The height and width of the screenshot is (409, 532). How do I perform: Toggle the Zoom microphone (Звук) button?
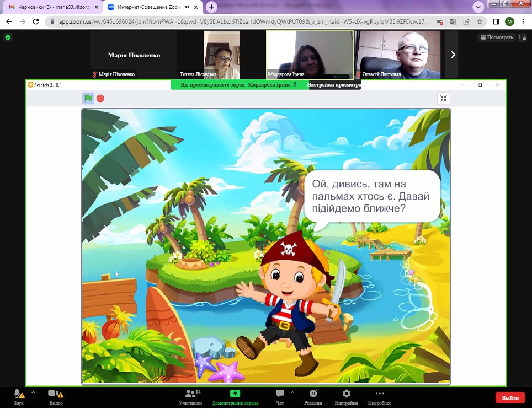coord(19,397)
